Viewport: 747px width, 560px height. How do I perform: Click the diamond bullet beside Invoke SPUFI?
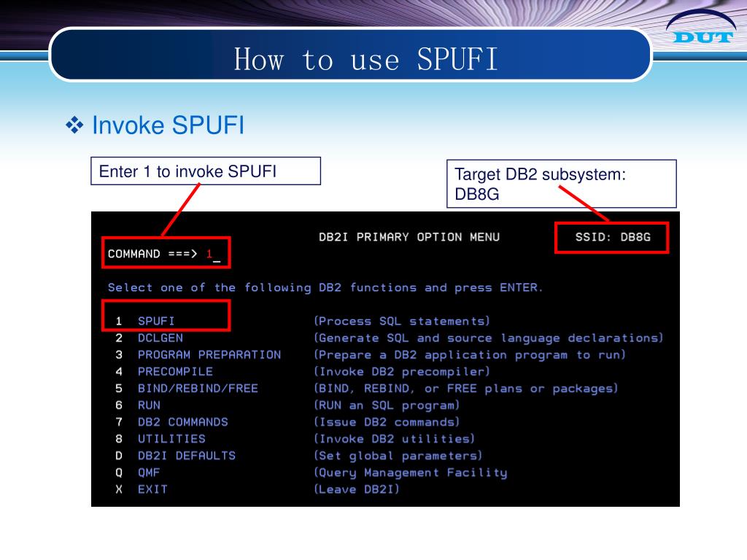click(74, 125)
